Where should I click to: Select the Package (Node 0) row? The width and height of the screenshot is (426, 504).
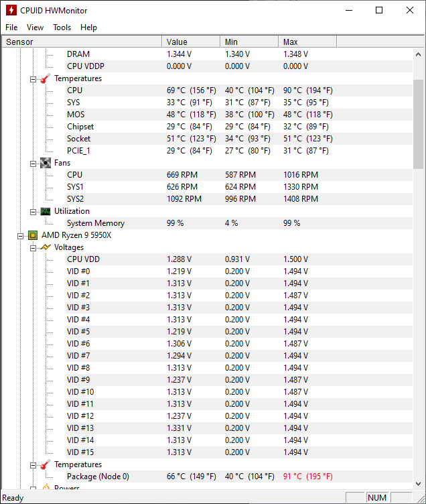[x=239, y=477]
